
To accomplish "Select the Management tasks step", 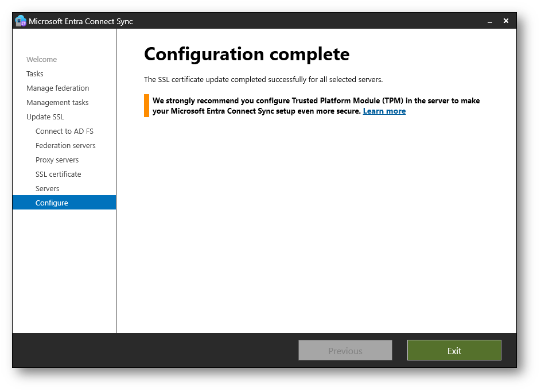I will (x=57, y=103).
